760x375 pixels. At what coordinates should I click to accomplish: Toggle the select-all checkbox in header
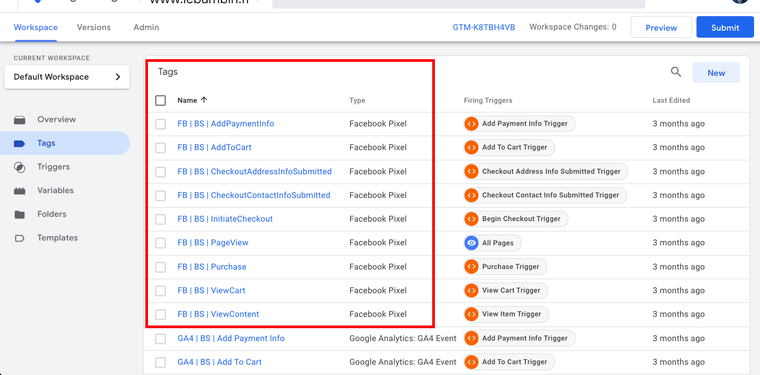[x=160, y=100]
